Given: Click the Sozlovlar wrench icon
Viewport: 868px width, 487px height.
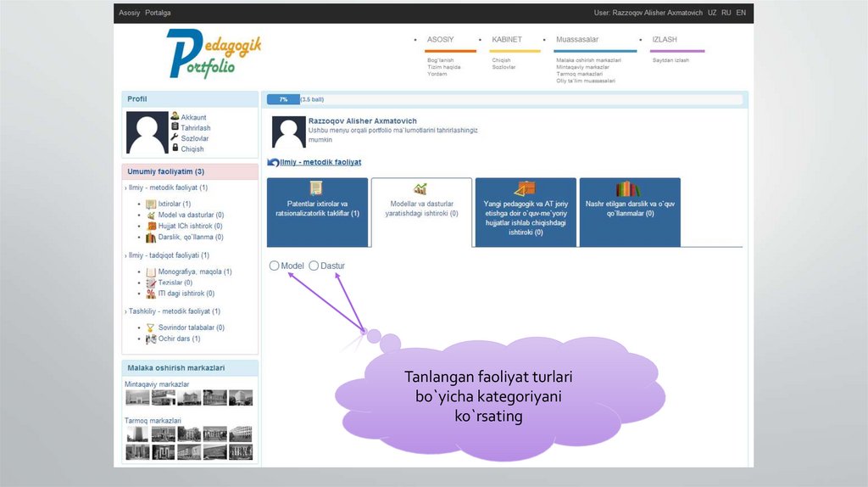Looking at the screenshot, I should click(175, 137).
